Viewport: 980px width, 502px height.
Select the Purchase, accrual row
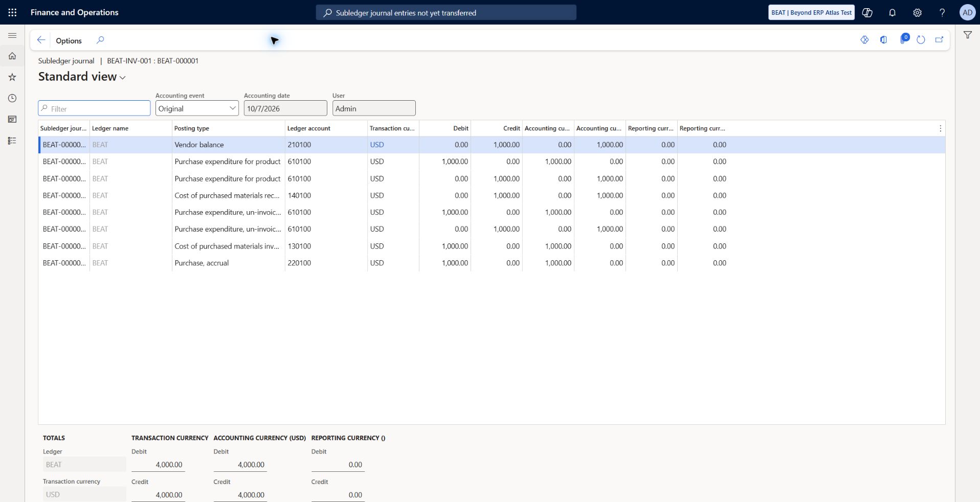coord(492,263)
